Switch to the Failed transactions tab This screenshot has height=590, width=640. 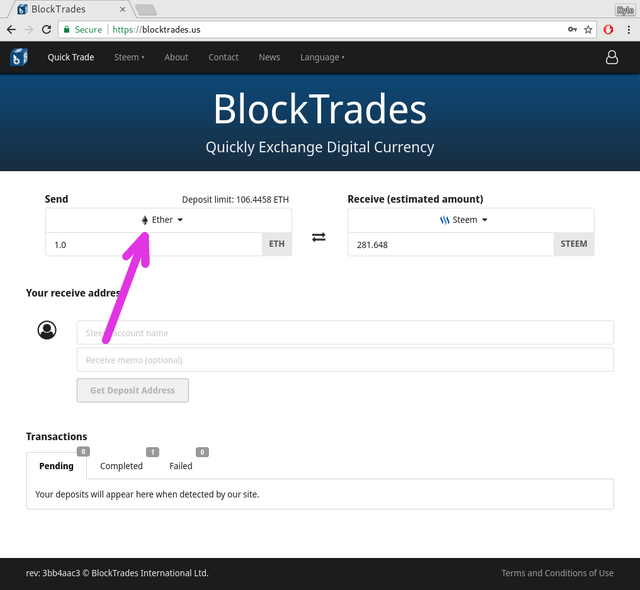coord(180,466)
